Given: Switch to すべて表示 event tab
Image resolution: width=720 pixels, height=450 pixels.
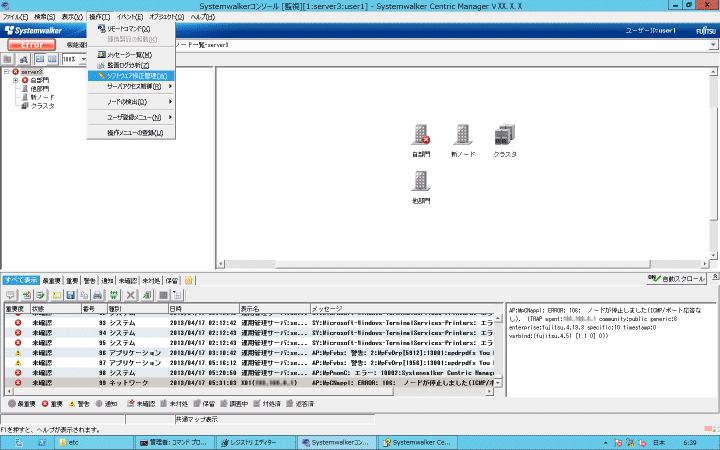Looking at the screenshot, I should [21, 280].
